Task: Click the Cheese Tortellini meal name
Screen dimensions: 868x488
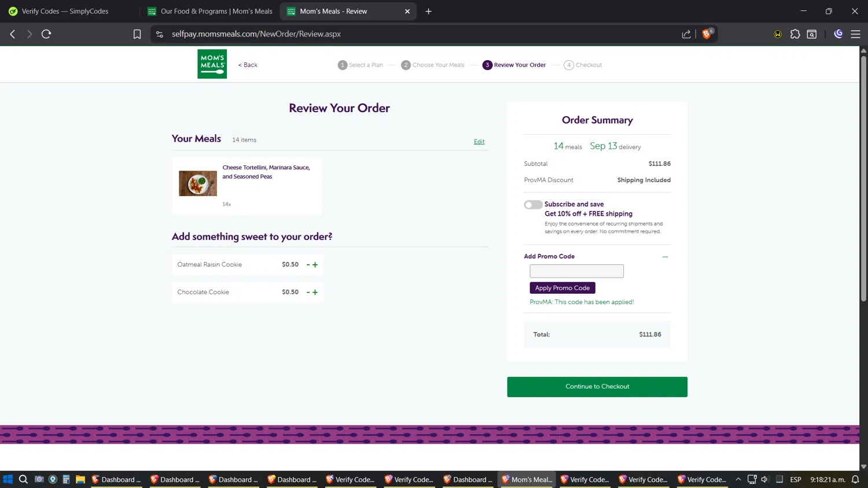Action: tap(266, 172)
